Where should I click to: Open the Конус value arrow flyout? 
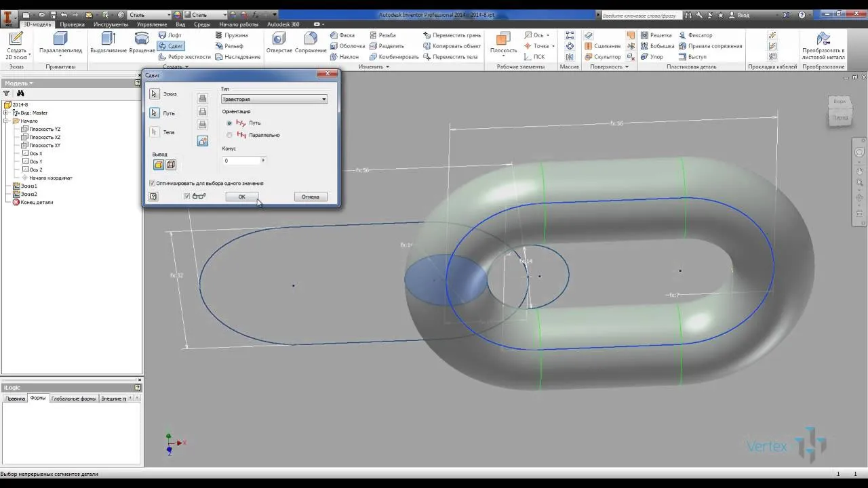264,161
